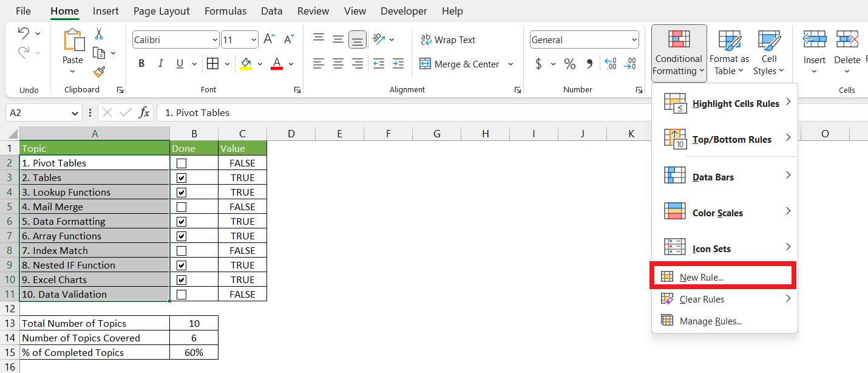Click the Cut scissors icon
Viewport: 868px width, 373px height.
point(99,34)
